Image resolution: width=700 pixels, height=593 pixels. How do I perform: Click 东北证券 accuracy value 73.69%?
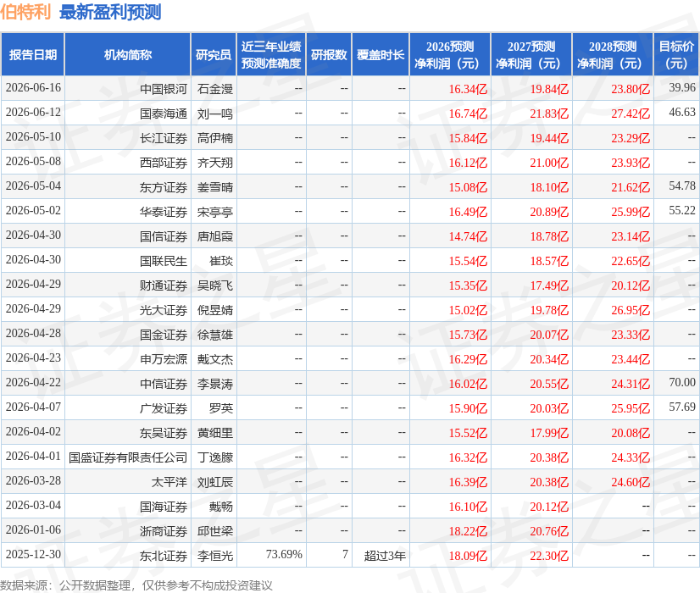[284, 554]
